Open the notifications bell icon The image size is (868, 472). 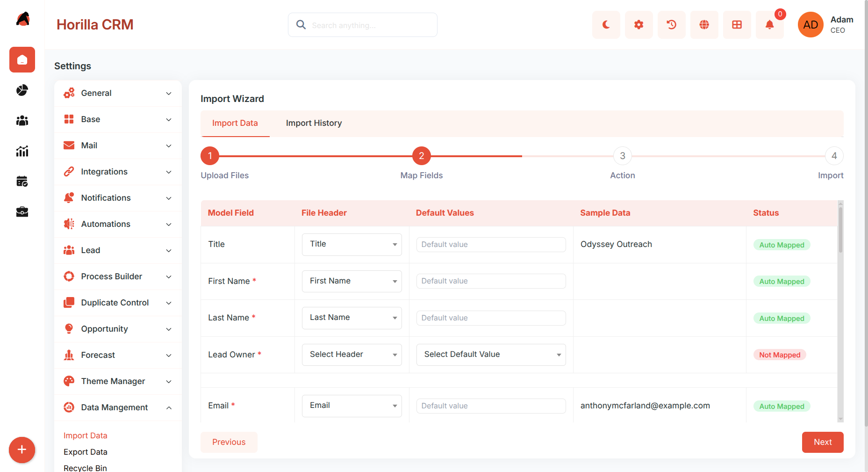click(x=770, y=25)
